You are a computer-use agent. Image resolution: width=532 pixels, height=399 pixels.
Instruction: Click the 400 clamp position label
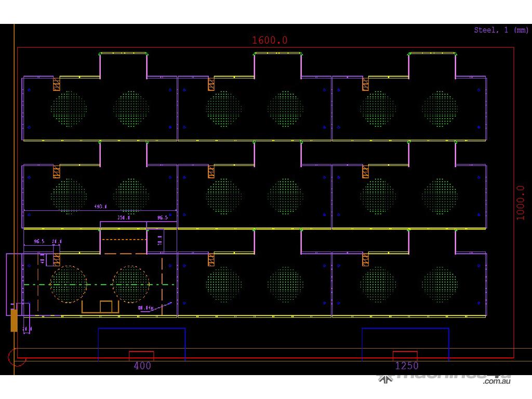(142, 366)
